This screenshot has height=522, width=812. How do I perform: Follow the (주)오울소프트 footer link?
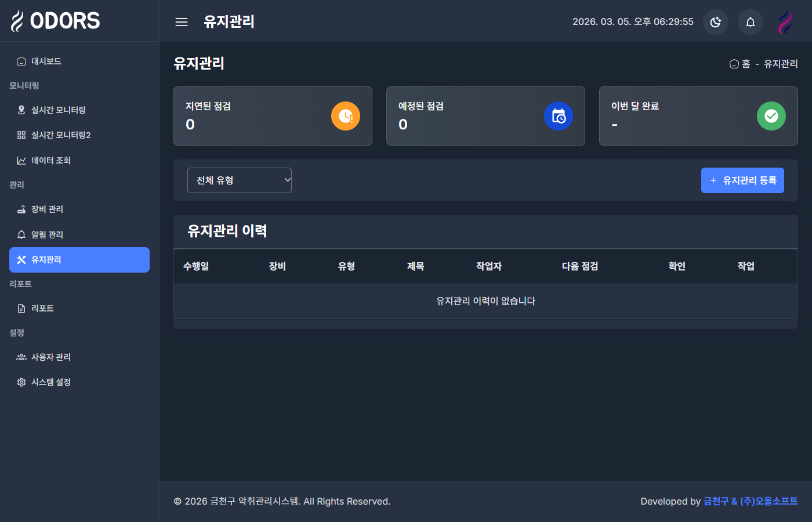pos(775,501)
